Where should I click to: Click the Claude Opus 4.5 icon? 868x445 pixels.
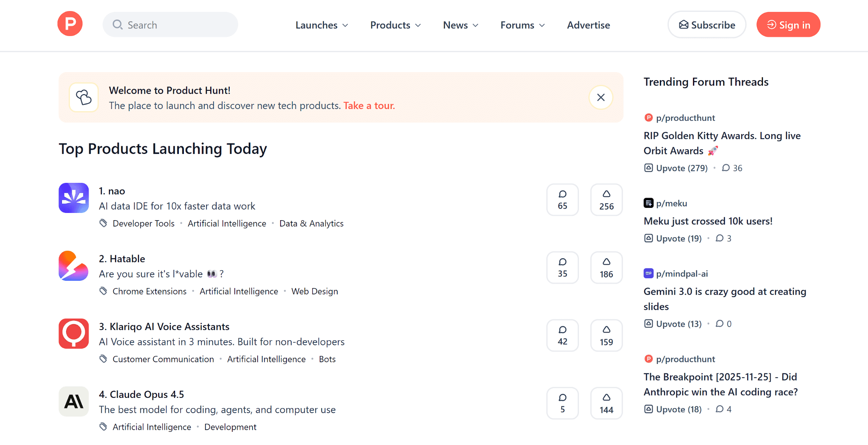tap(73, 401)
